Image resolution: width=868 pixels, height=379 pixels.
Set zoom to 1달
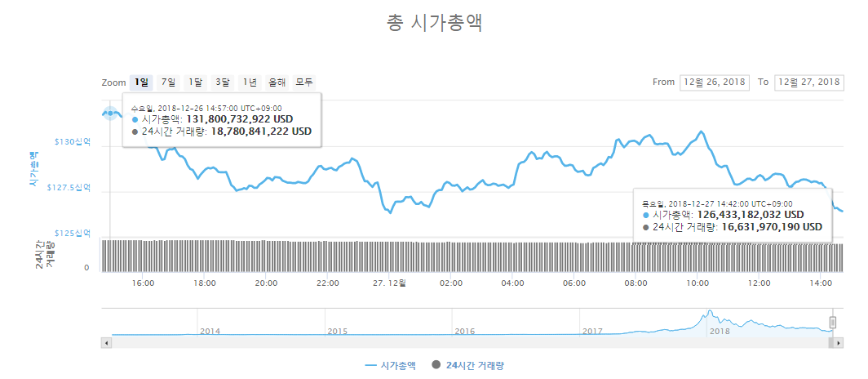click(196, 82)
